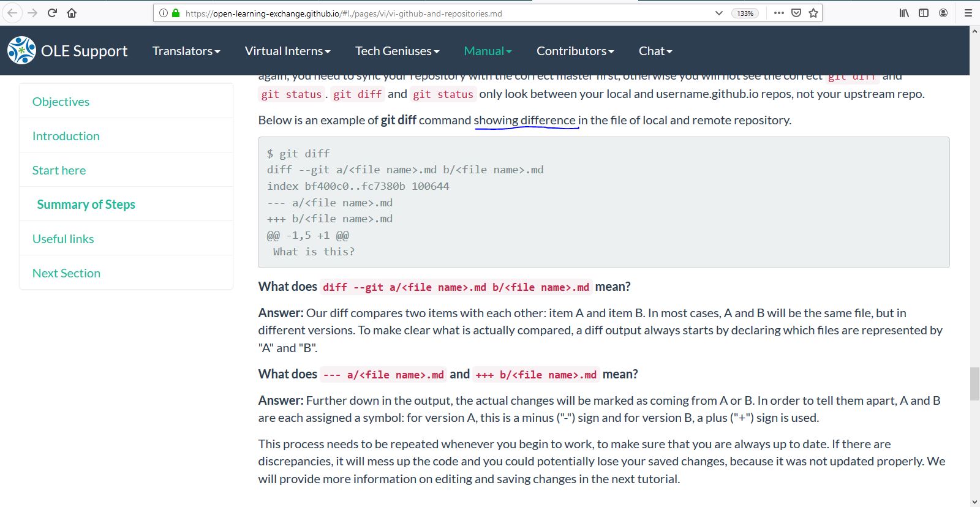980x507 pixels.
Task: Click inline code '--- a/<file name>.md' in question
Action: pyautogui.click(x=383, y=375)
